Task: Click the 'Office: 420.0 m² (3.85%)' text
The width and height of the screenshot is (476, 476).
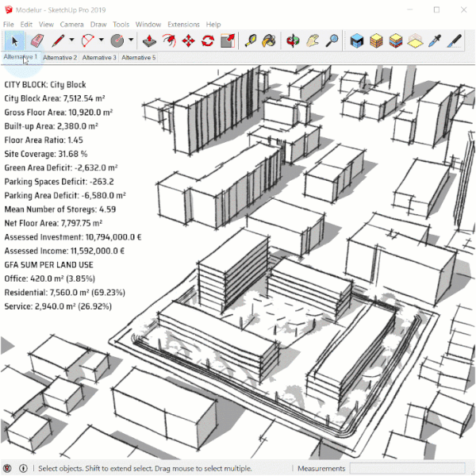Action: click(x=49, y=278)
